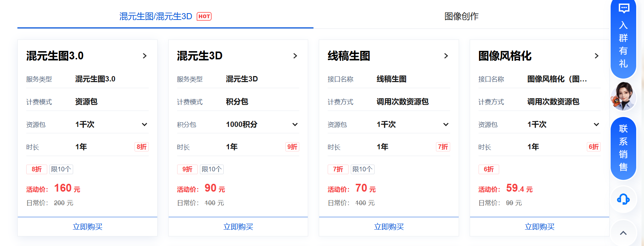This screenshot has height=246, width=644.
Task: Click 7折 tag in 时长 row
Action: pos(443,147)
